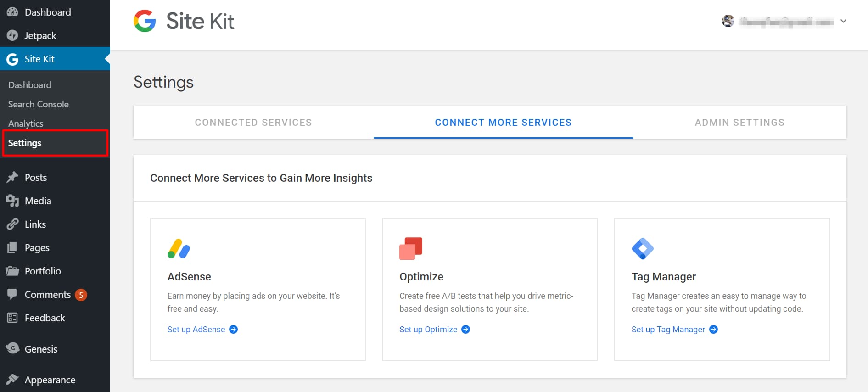Click 'Connect More Services to Gain More Insights' heading
868x392 pixels.
[261, 178]
